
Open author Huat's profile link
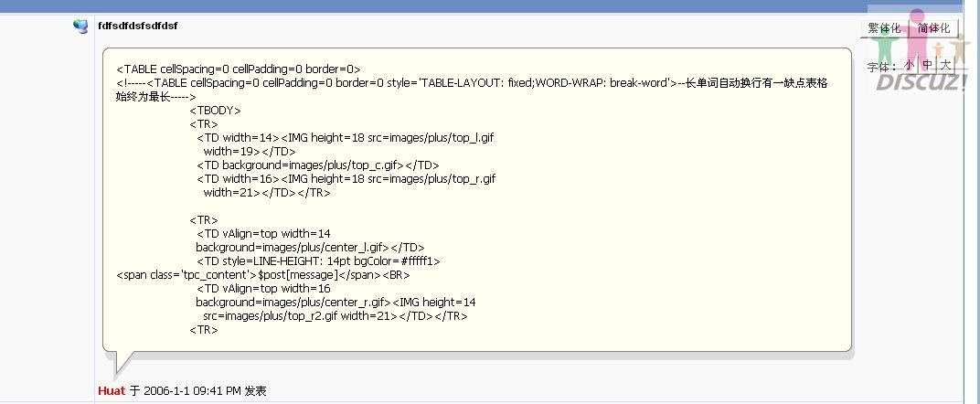pos(112,391)
